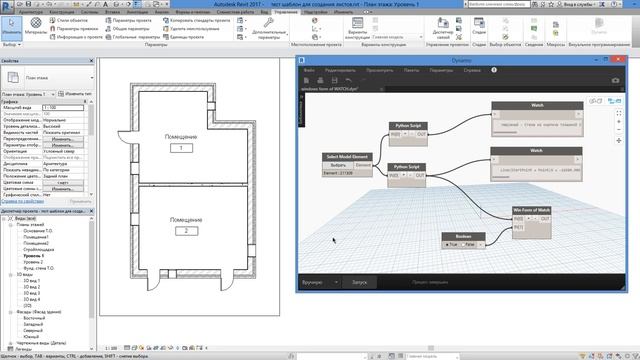Screen dimensions: 640x360
Task: Click the New file icon in Dynamo toolbar
Action: pyautogui.click(x=306, y=80)
